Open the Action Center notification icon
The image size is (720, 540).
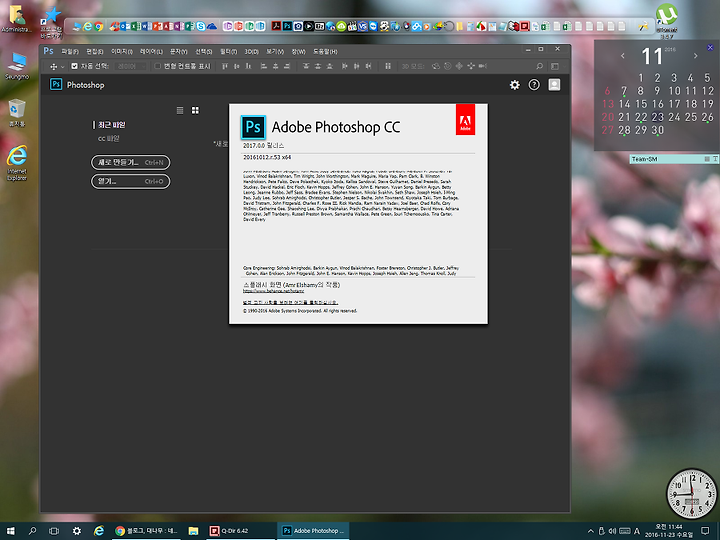pyautogui.click(x=705, y=531)
